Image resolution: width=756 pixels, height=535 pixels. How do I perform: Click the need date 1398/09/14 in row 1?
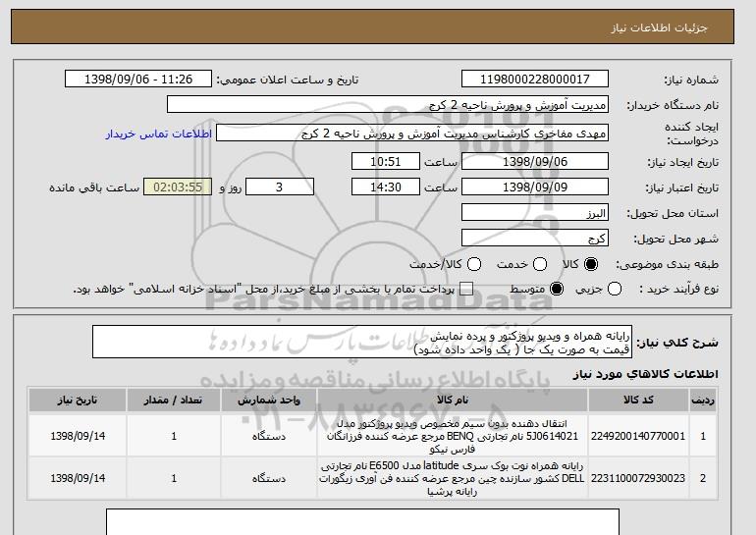78,436
